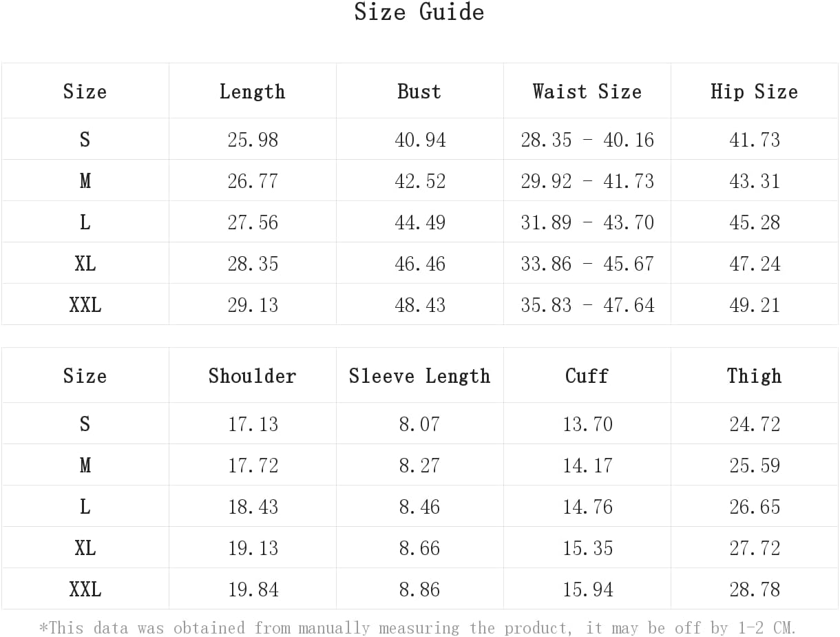
Task: Select the Shoulder column header
Action: [253, 376]
